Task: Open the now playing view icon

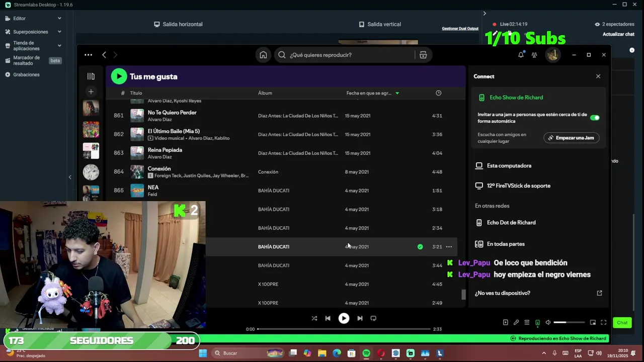Action: (x=506, y=322)
